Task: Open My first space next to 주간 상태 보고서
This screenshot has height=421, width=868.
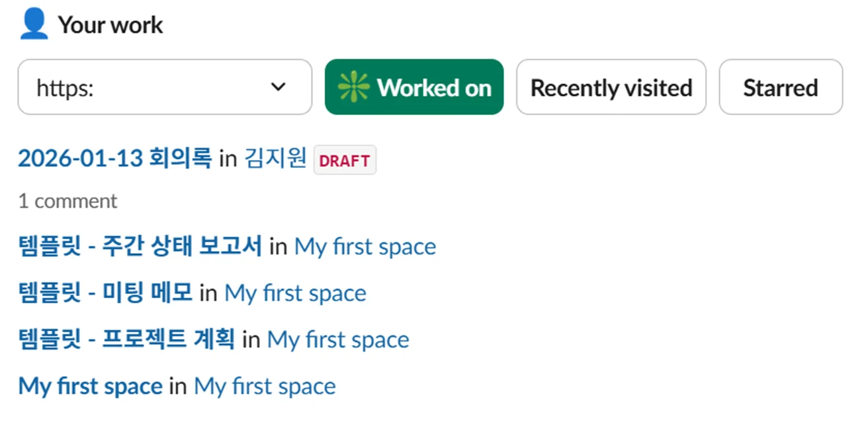Action: tap(365, 247)
